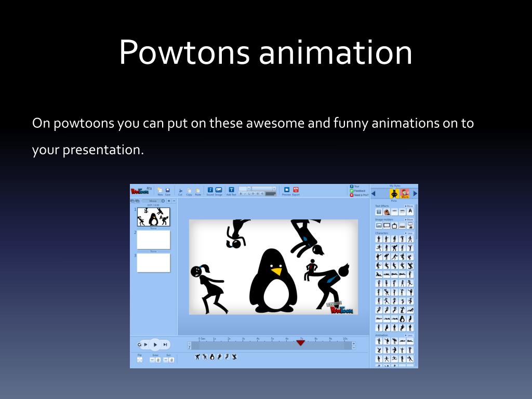Screen dimensions: 532x399
Task: Go to next style with right arrow
Action: [415, 193]
